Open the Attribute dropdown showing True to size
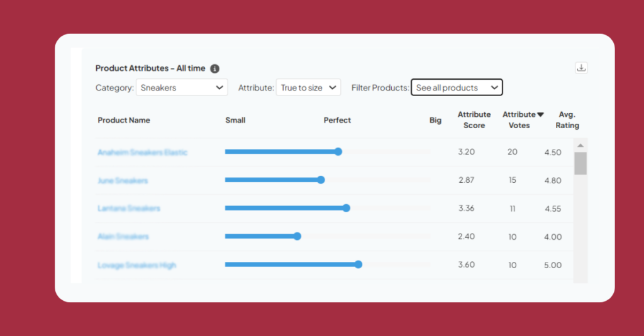 point(308,88)
